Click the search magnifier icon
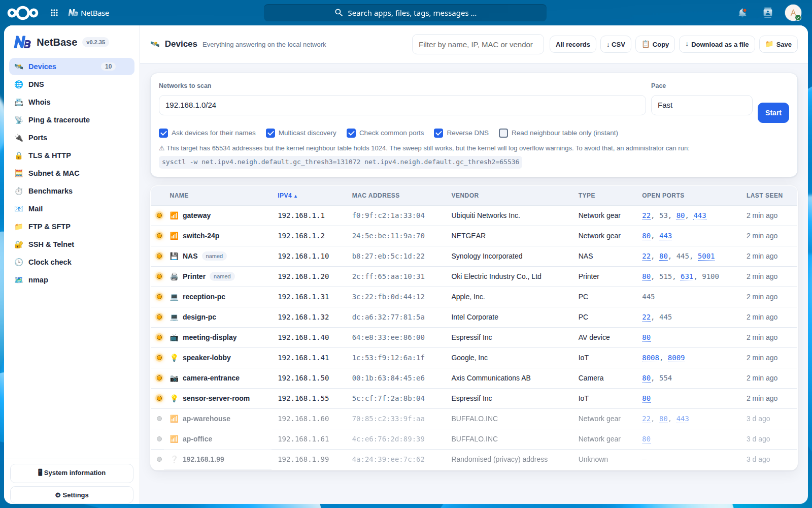 (x=339, y=13)
